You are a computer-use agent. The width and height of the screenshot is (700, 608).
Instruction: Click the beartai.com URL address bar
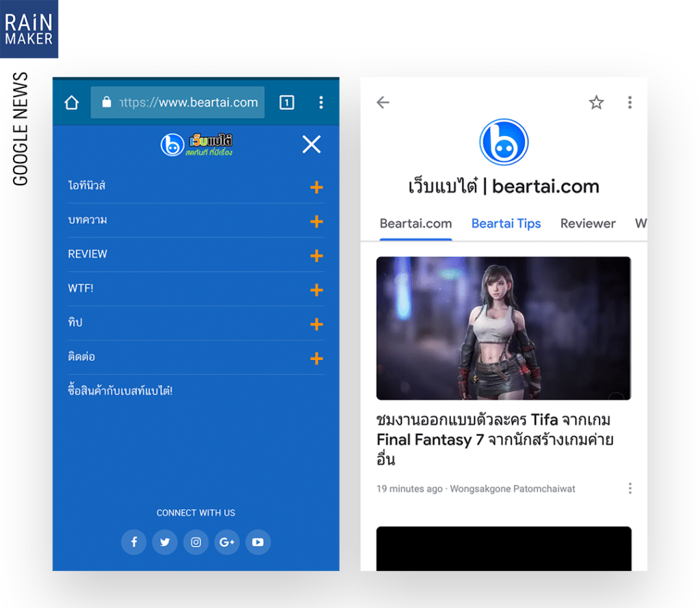178,102
